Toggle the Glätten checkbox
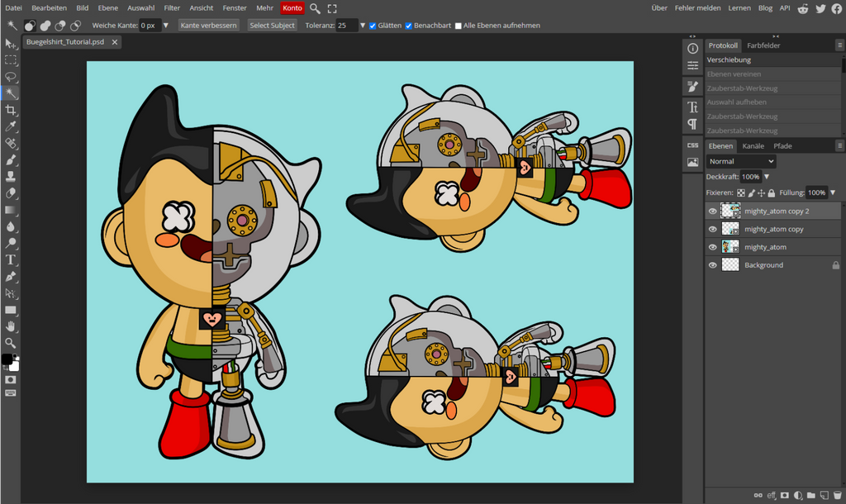This screenshot has height=504, width=846. pos(373,26)
